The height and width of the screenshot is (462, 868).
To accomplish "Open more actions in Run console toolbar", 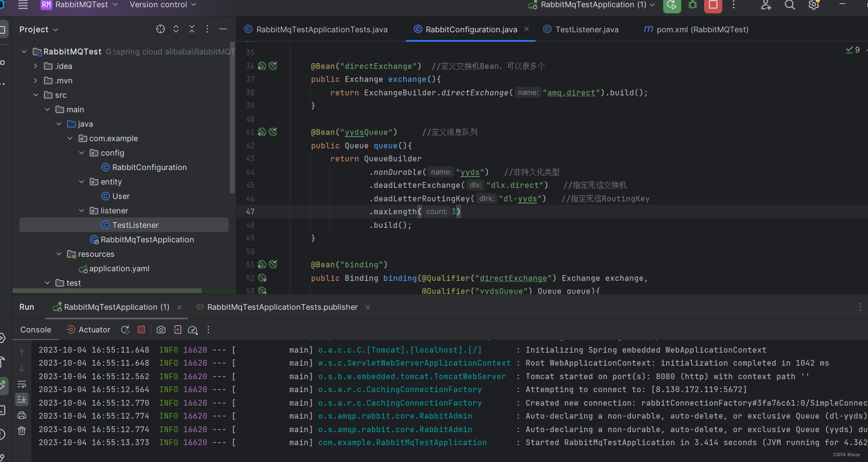I will [208, 330].
